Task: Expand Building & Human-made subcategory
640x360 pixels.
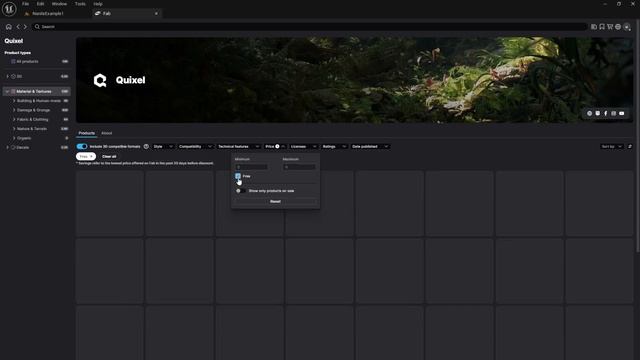Action: (x=14, y=101)
